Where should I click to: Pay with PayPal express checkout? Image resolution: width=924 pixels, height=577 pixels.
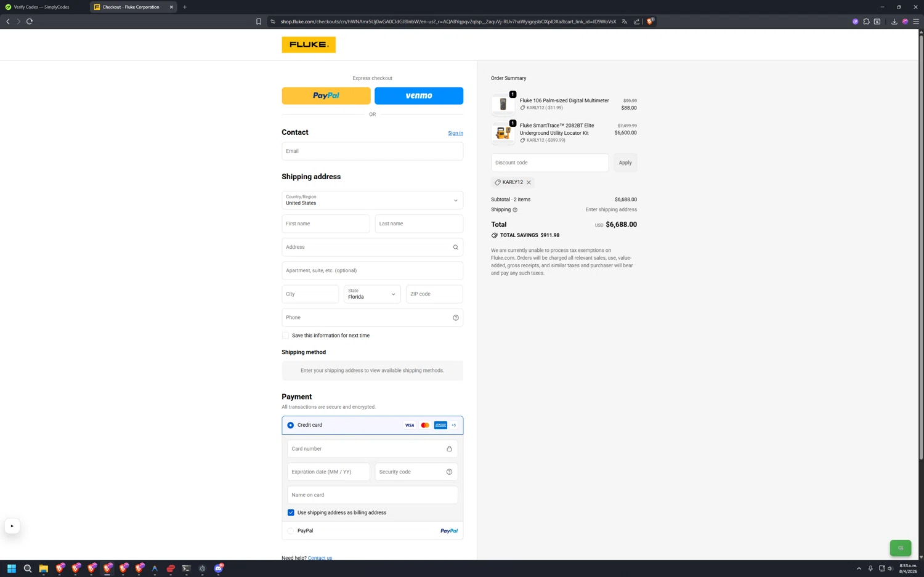point(326,95)
